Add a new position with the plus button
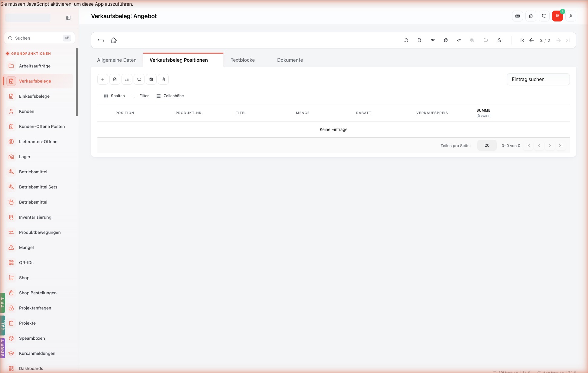588x373 pixels. click(x=103, y=79)
